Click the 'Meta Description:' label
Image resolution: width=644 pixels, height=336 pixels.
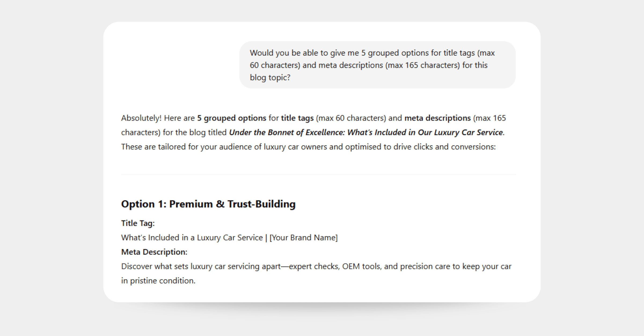point(154,252)
